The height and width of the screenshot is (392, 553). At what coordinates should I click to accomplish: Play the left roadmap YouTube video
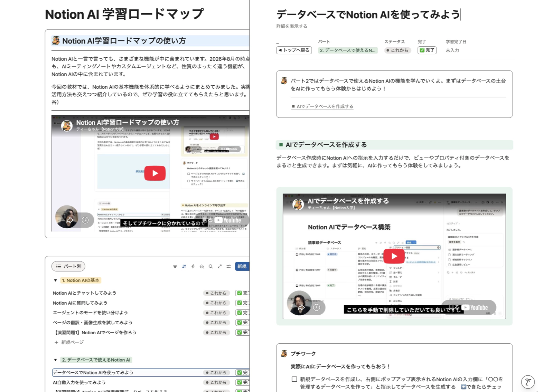[155, 173]
